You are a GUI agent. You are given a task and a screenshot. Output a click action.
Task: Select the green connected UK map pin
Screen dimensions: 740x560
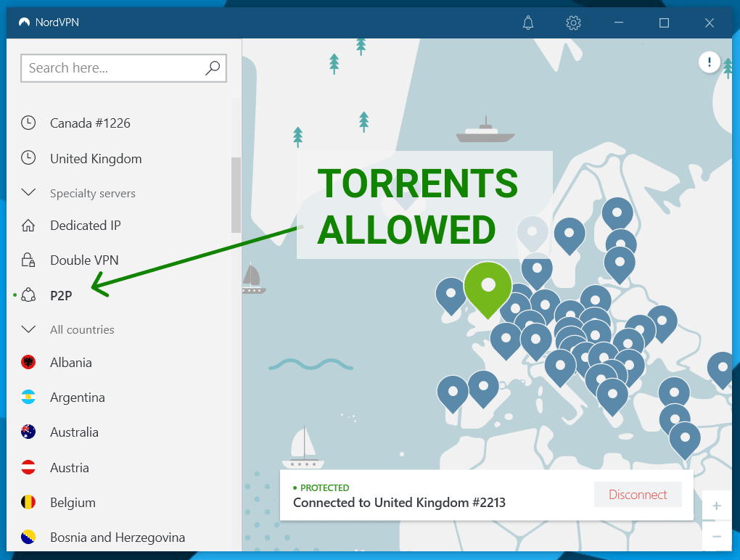pyautogui.click(x=488, y=289)
